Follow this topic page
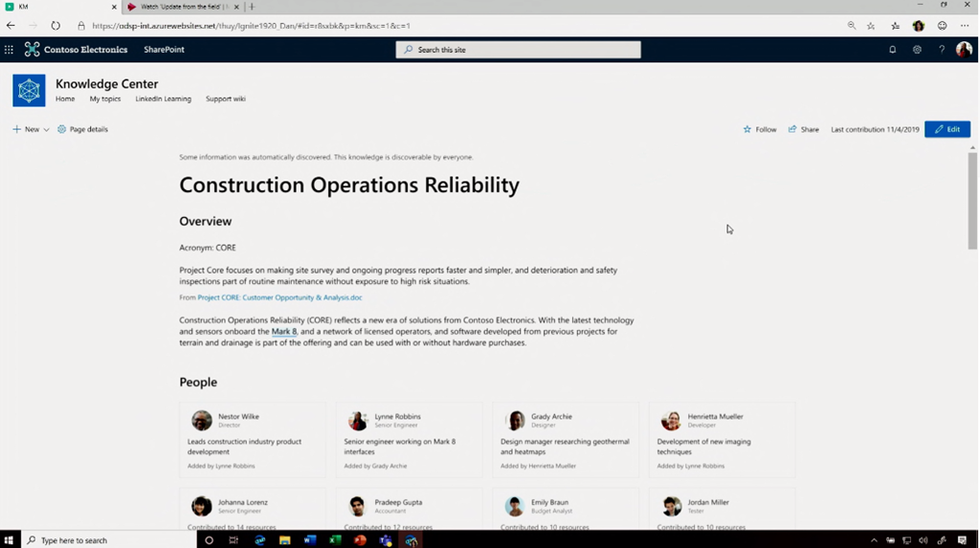This screenshot has height=548, width=980. coord(760,129)
